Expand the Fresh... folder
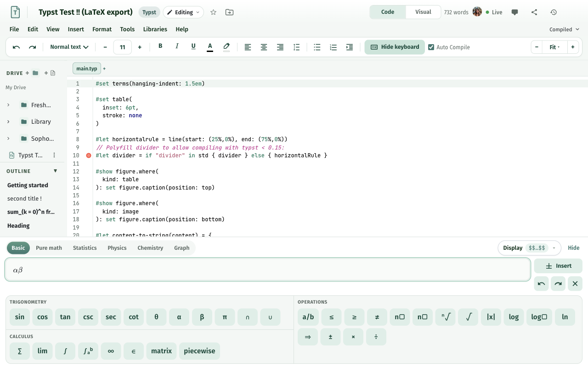The width and height of the screenshot is (588, 368). (8, 105)
